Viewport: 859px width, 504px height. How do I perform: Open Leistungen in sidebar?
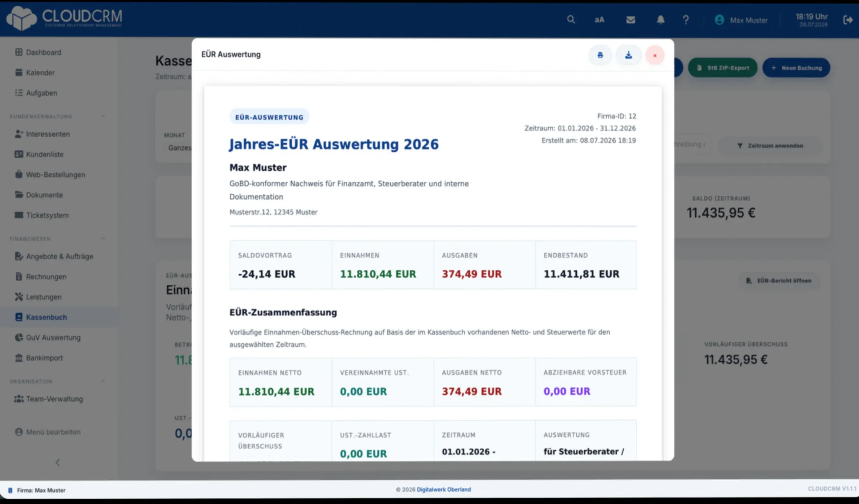click(x=38, y=297)
